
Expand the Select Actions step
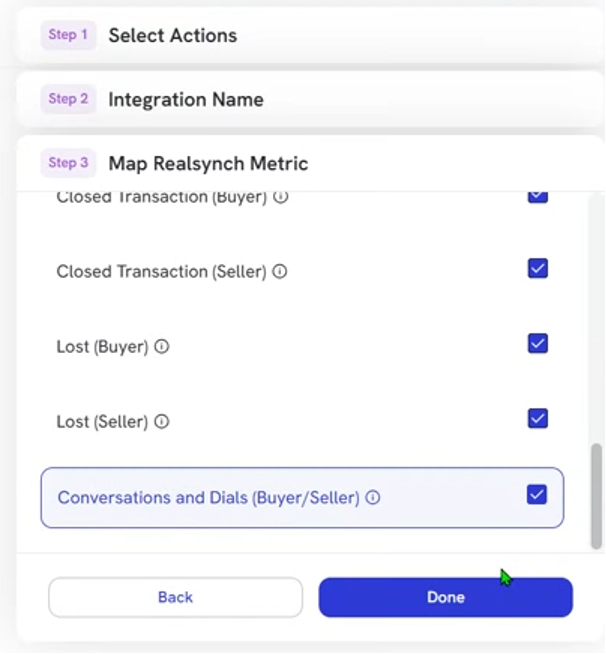[309, 35]
